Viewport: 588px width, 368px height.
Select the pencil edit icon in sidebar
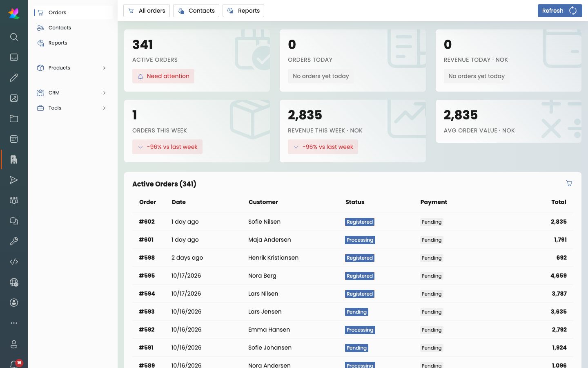click(14, 78)
